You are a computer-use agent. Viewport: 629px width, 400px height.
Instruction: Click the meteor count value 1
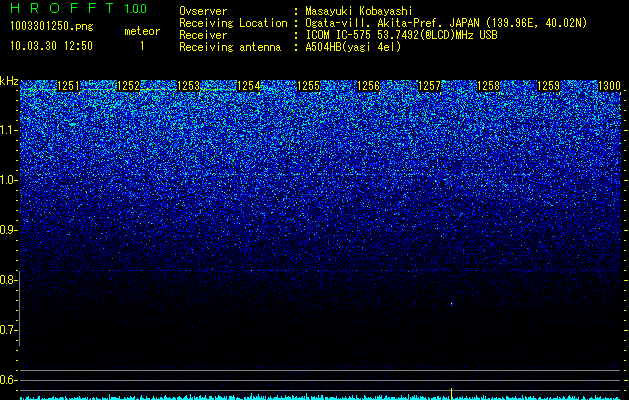(142, 46)
